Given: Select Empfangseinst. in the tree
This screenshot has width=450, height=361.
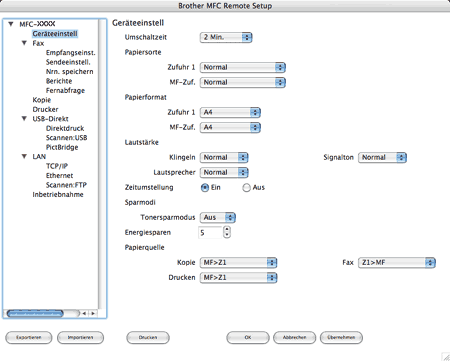Looking at the screenshot, I should pyautogui.click(x=71, y=53).
